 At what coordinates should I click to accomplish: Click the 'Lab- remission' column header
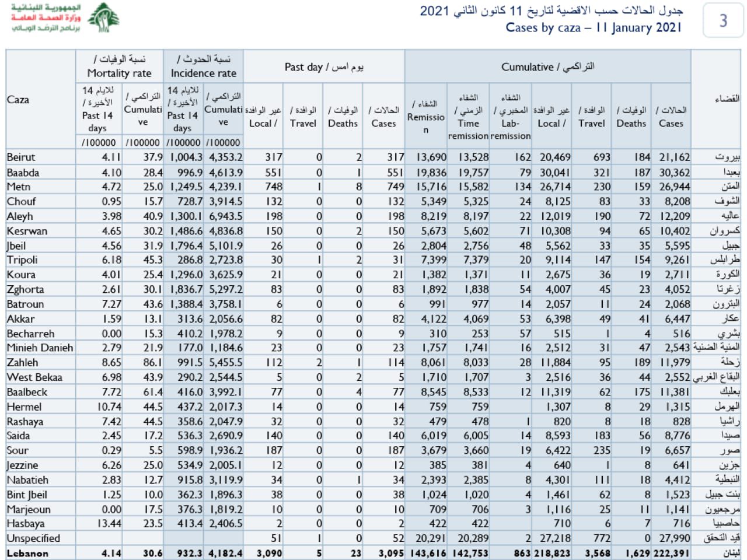[511, 117]
